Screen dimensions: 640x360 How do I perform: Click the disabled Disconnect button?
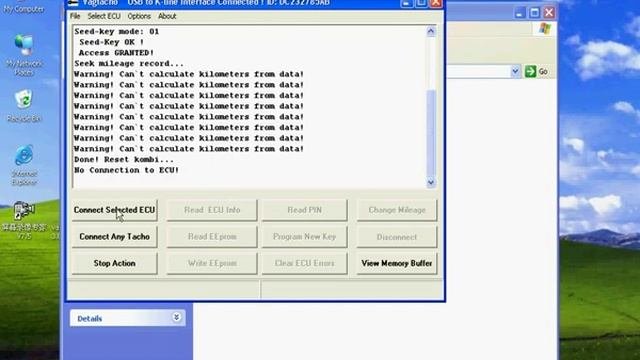(x=396, y=237)
